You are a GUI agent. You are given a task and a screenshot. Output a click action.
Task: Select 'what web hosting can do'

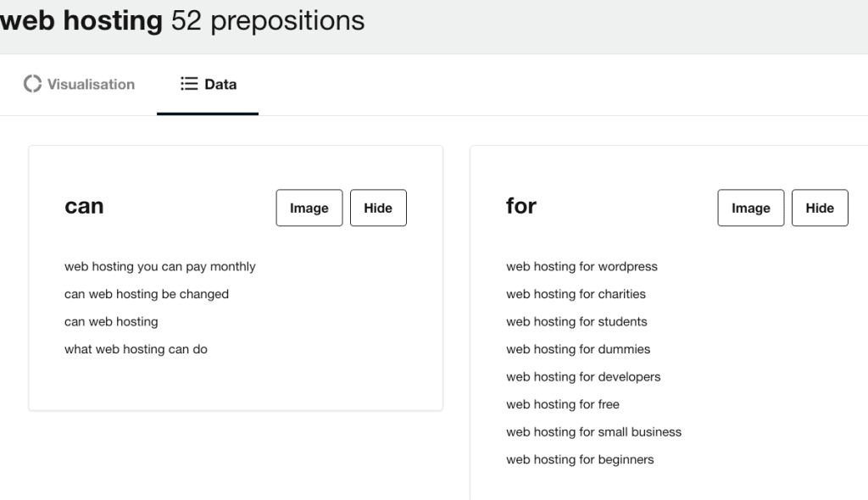click(136, 349)
